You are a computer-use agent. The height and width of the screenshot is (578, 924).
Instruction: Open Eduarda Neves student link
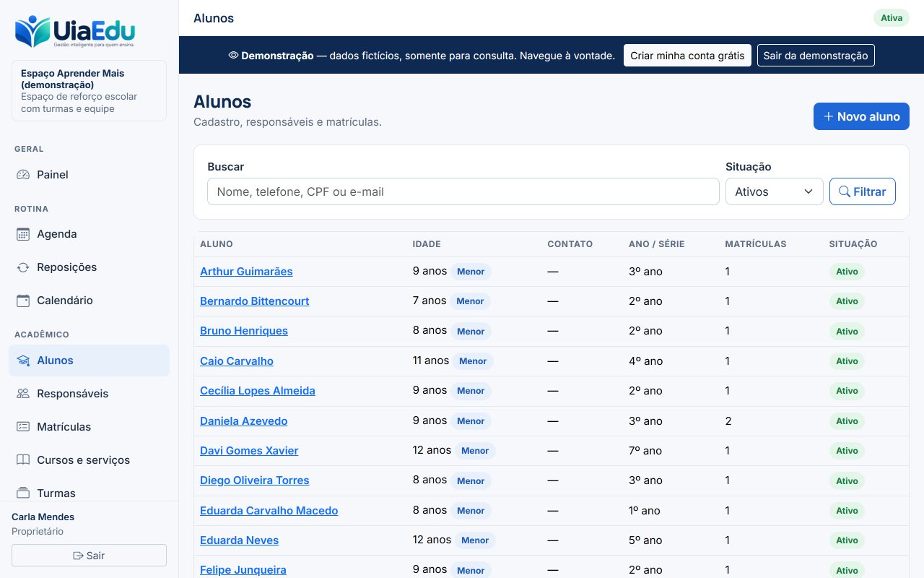[x=239, y=540]
